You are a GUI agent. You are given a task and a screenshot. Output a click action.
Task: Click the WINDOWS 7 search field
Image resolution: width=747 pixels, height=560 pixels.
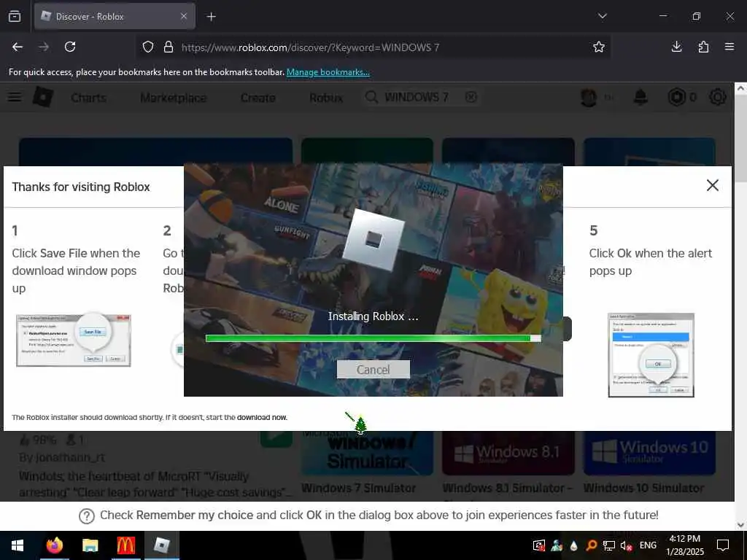coord(422,97)
